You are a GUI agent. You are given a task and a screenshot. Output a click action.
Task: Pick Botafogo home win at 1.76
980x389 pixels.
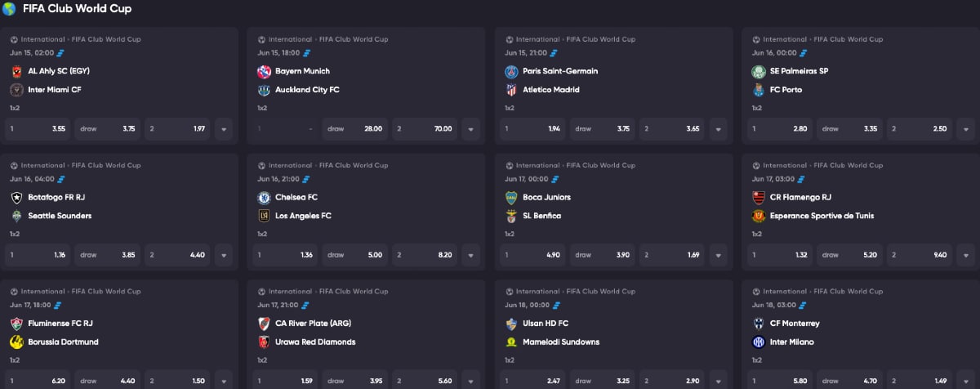[38, 255]
